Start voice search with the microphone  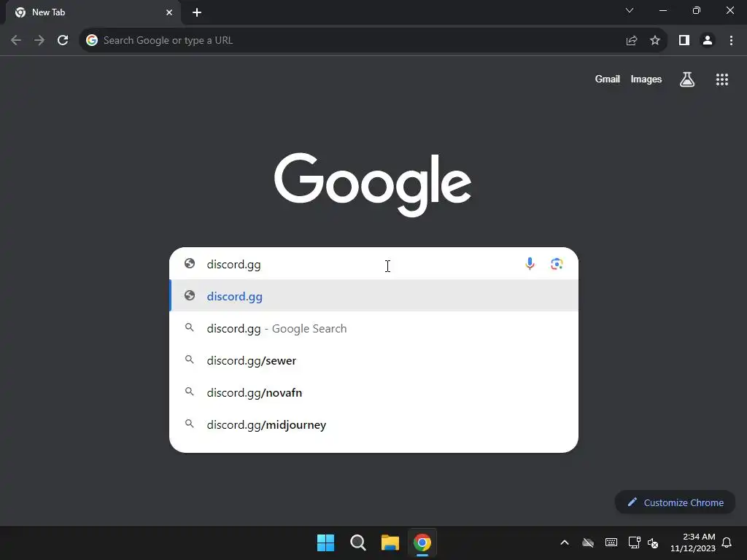click(530, 264)
